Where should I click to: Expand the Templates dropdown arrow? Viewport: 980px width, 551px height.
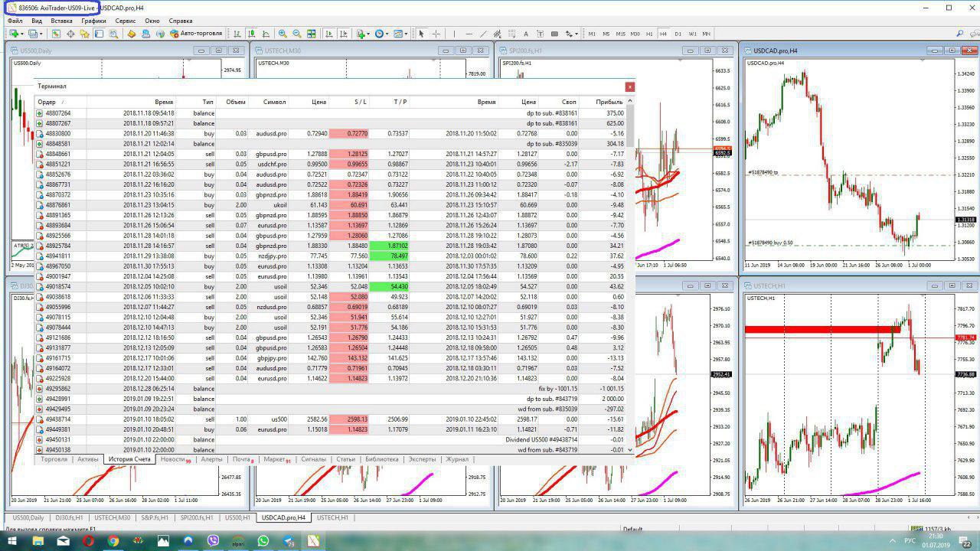(x=407, y=34)
